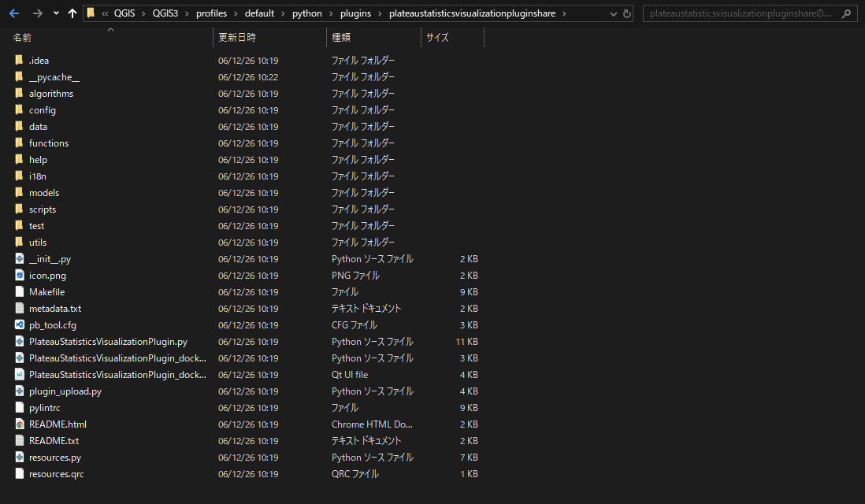Click the profiles breadcrumb segment
Viewport: 865px width, 504px height.
pos(211,14)
